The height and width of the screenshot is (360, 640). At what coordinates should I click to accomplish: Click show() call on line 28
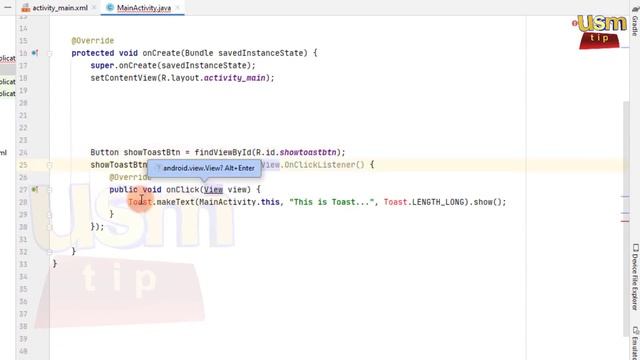point(487,202)
